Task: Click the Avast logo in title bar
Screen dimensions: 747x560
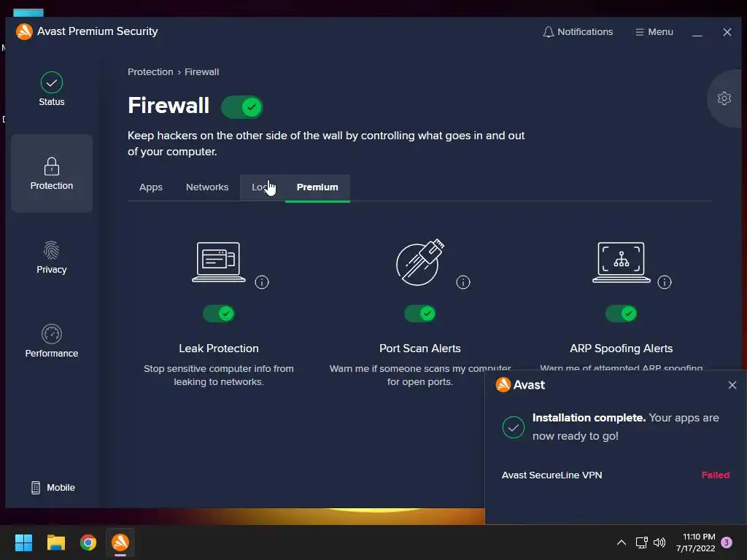Action: [24, 31]
